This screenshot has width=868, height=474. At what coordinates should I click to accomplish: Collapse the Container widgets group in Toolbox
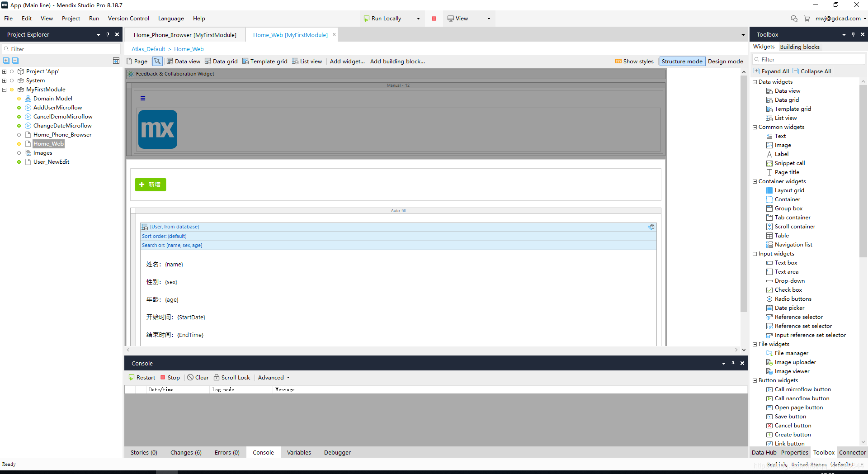(755, 181)
